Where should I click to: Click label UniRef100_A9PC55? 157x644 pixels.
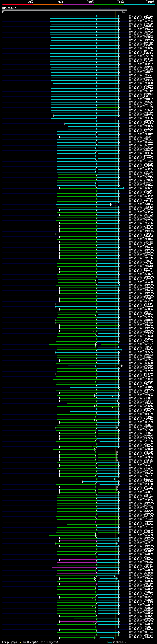click(141, 48)
